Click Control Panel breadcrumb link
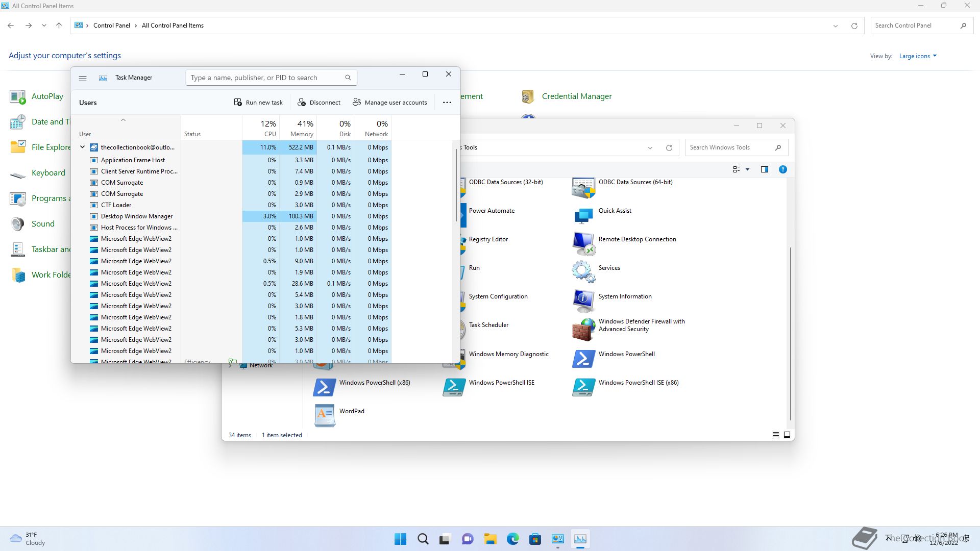980x551 pixels. click(111, 26)
